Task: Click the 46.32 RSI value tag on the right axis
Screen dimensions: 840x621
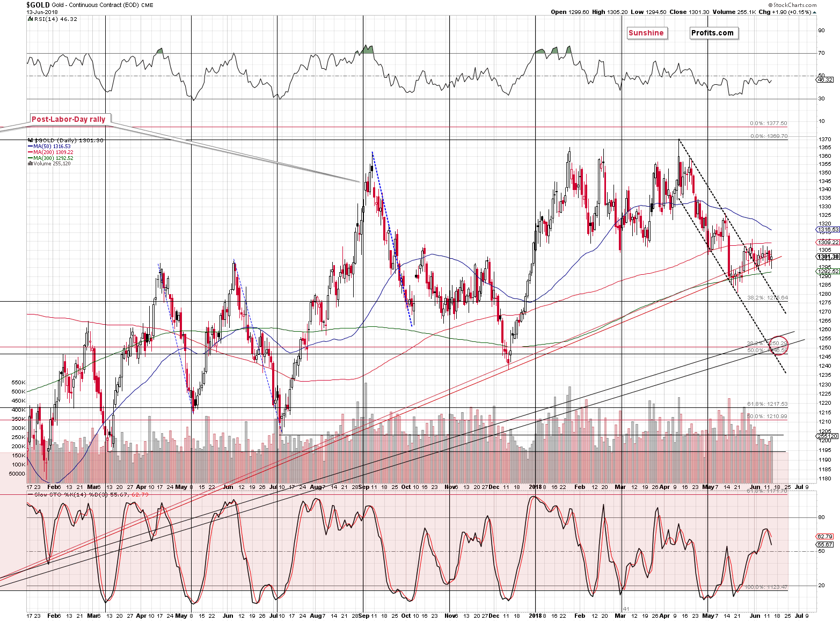Action: pos(825,80)
